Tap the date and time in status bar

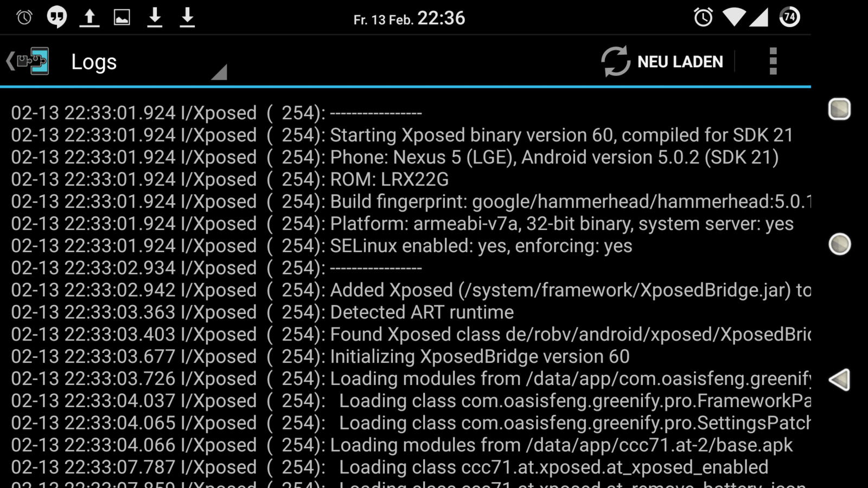[x=409, y=18]
